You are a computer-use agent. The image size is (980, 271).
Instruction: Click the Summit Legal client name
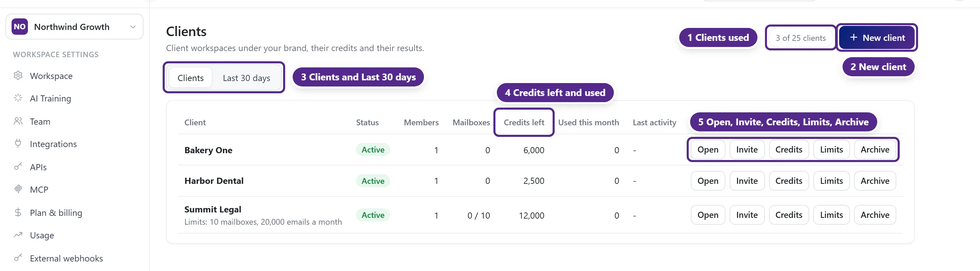pyautogui.click(x=213, y=209)
